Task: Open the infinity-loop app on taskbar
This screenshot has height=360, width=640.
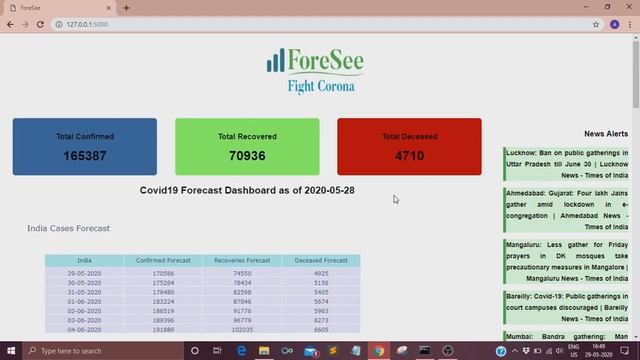Action: [287, 351]
